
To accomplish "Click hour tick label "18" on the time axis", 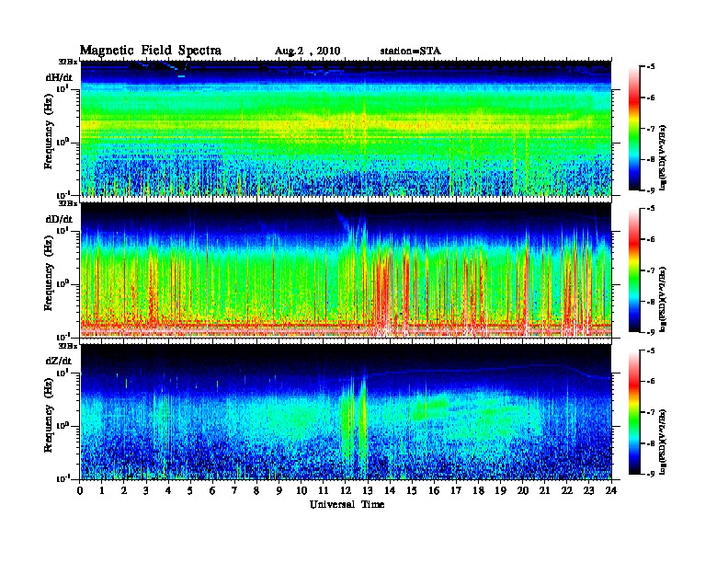I will click(x=478, y=490).
